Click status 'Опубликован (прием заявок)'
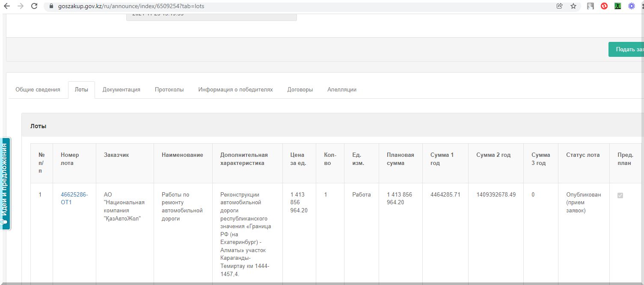 pos(584,203)
